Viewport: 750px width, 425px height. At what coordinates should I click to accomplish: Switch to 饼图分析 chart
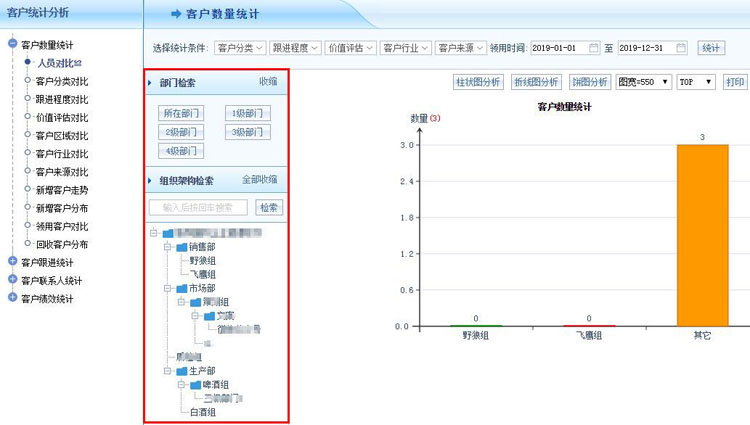pyautogui.click(x=590, y=82)
